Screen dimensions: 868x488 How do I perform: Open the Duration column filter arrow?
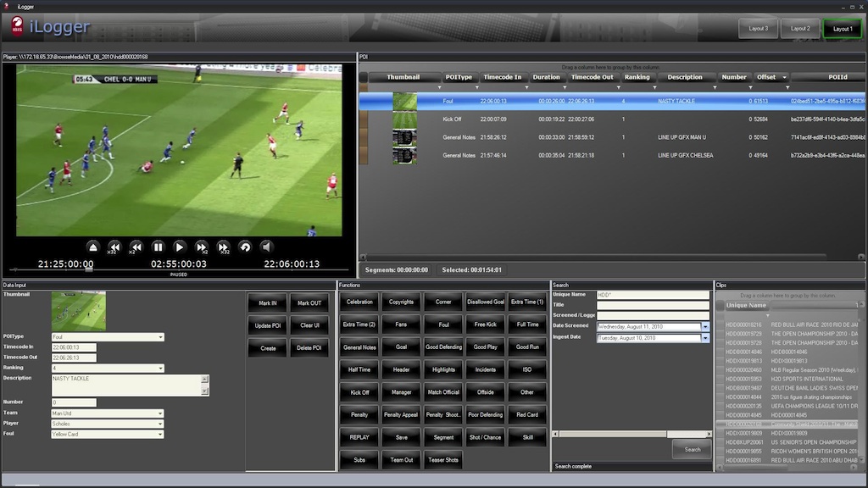(565, 87)
